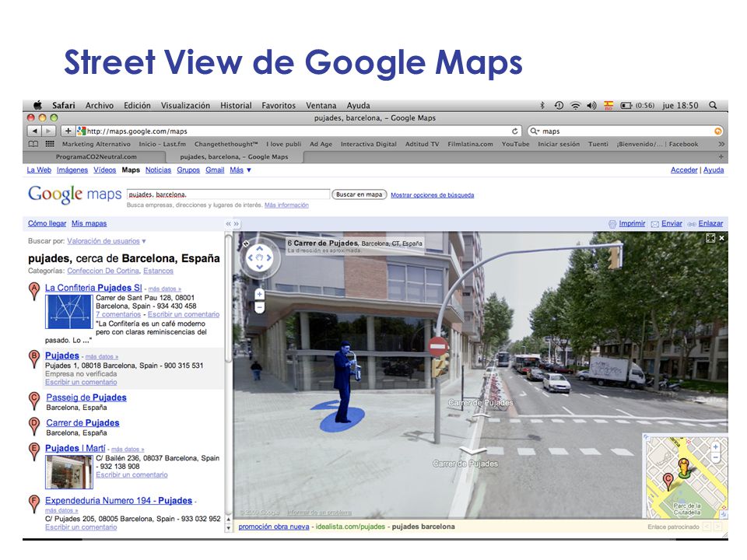The image size is (747, 560).
Task: Open the Historial menu
Action: tap(236, 105)
